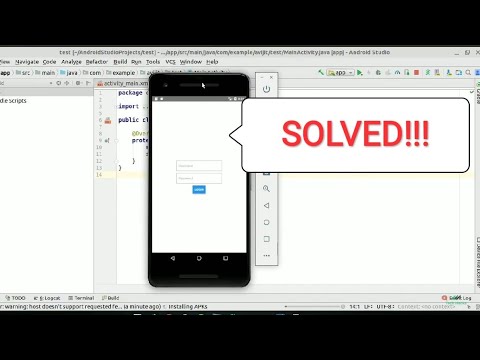Click the UTF-8 encoding status entry

pos(385,307)
